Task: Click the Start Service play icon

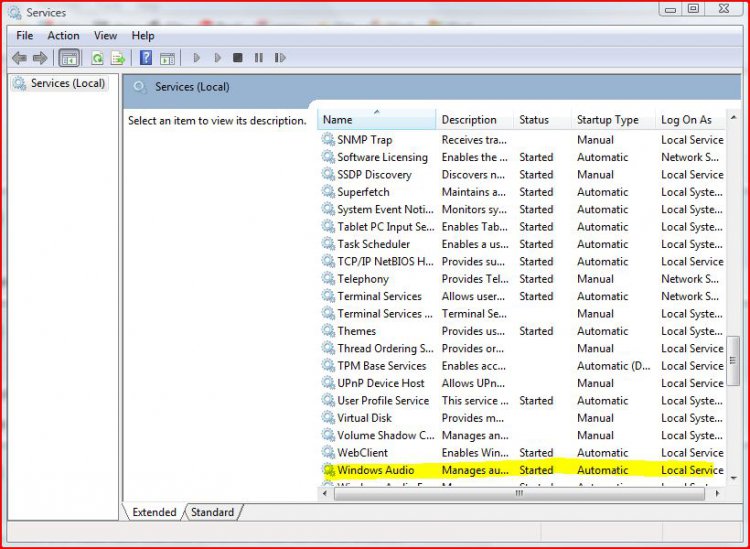Action: pyautogui.click(x=197, y=58)
